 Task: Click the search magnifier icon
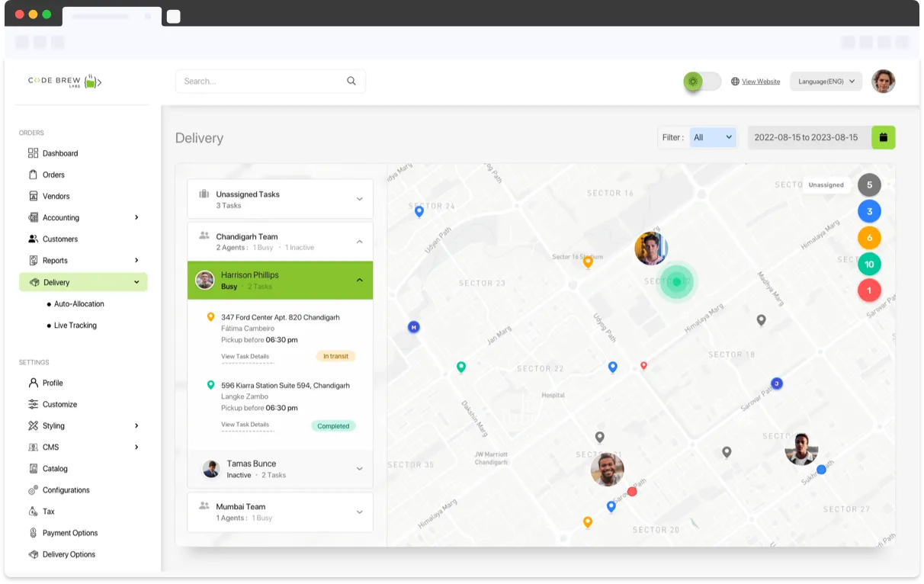[351, 81]
